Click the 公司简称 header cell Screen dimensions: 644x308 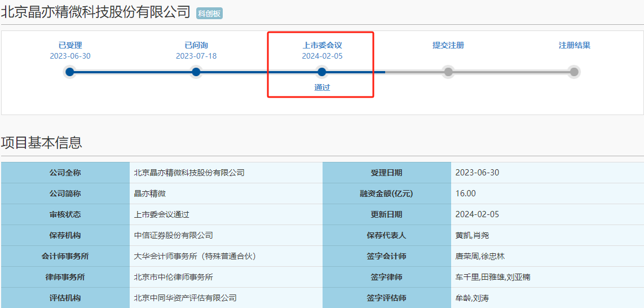coord(65,193)
